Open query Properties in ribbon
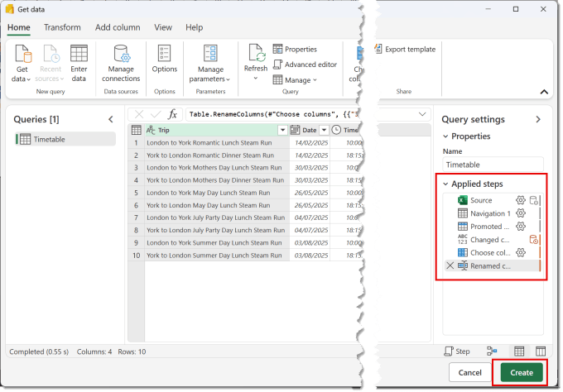This screenshot has height=392, width=563. pos(295,49)
